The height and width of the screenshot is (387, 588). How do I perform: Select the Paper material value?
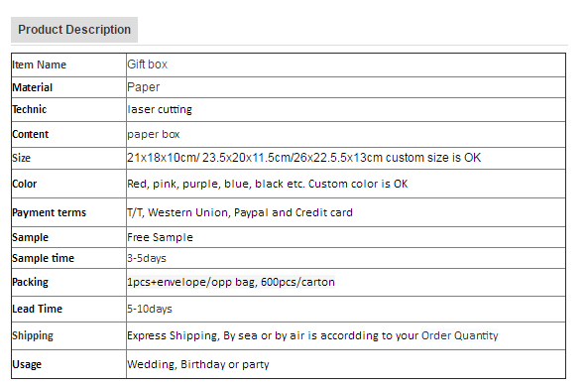144,87
